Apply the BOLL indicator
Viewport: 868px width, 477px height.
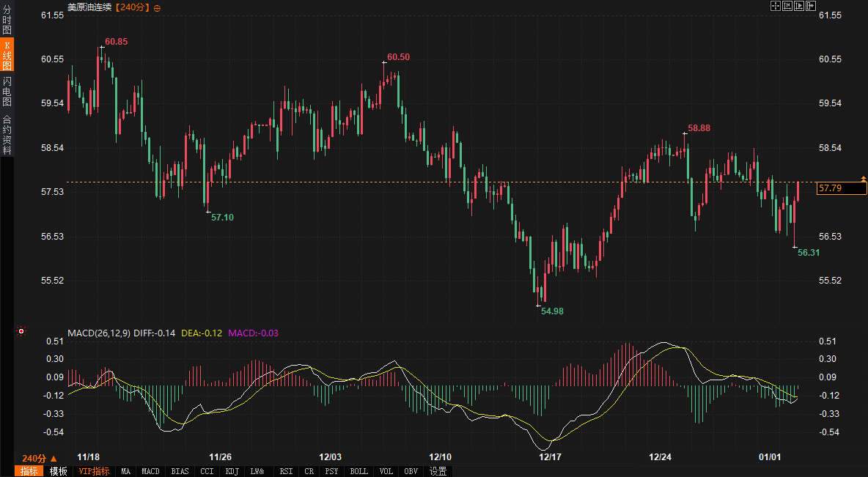point(358,471)
